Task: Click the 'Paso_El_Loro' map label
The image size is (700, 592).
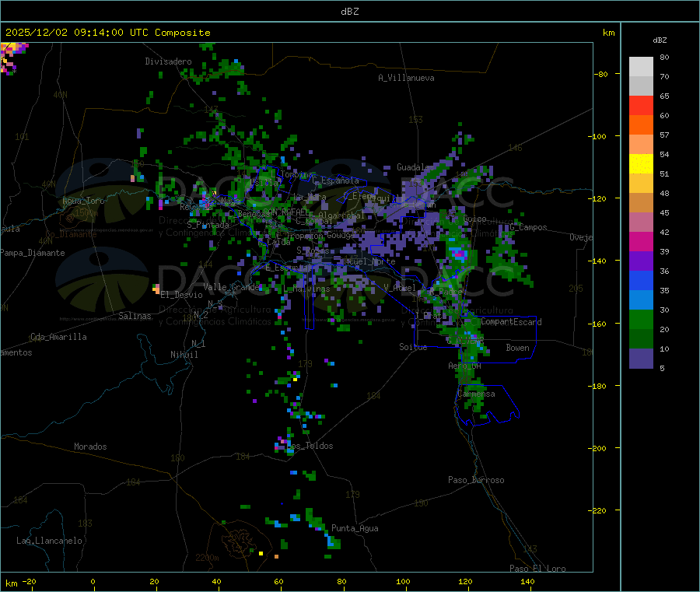Action: (x=538, y=569)
